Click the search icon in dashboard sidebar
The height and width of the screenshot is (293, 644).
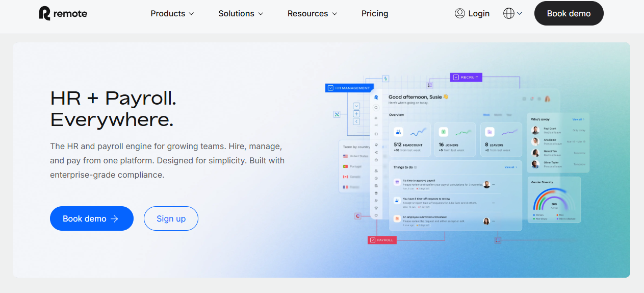tap(376, 108)
